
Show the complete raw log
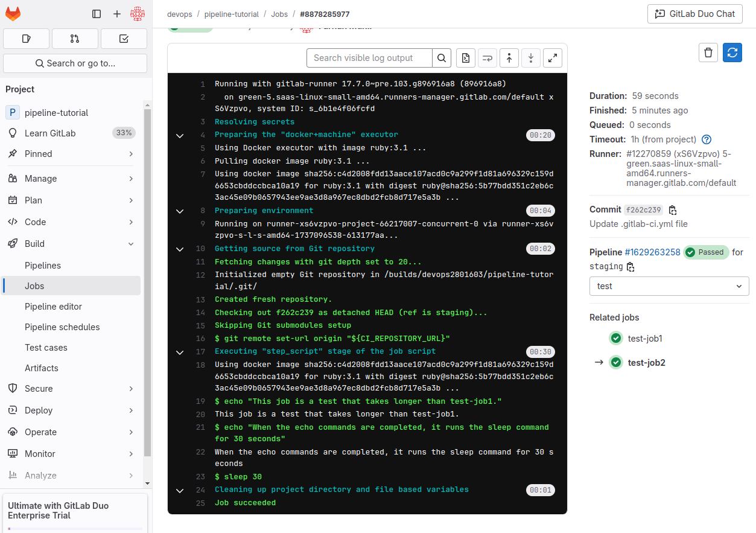pyautogui.click(x=466, y=58)
